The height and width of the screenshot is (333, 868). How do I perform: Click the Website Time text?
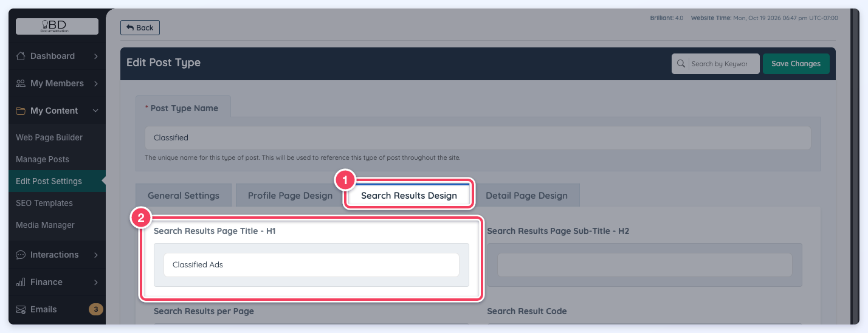765,18
